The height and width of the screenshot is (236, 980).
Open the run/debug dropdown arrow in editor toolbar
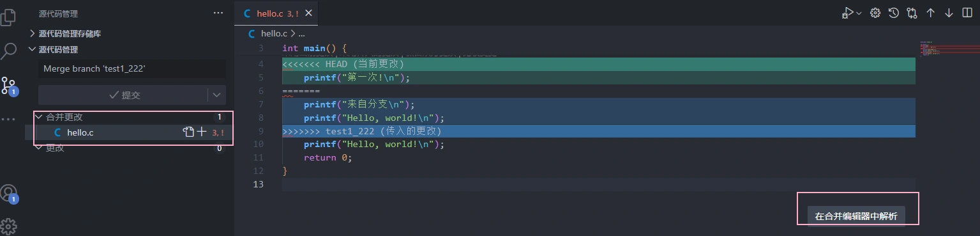pyautogui.click(x=859, y=13)
